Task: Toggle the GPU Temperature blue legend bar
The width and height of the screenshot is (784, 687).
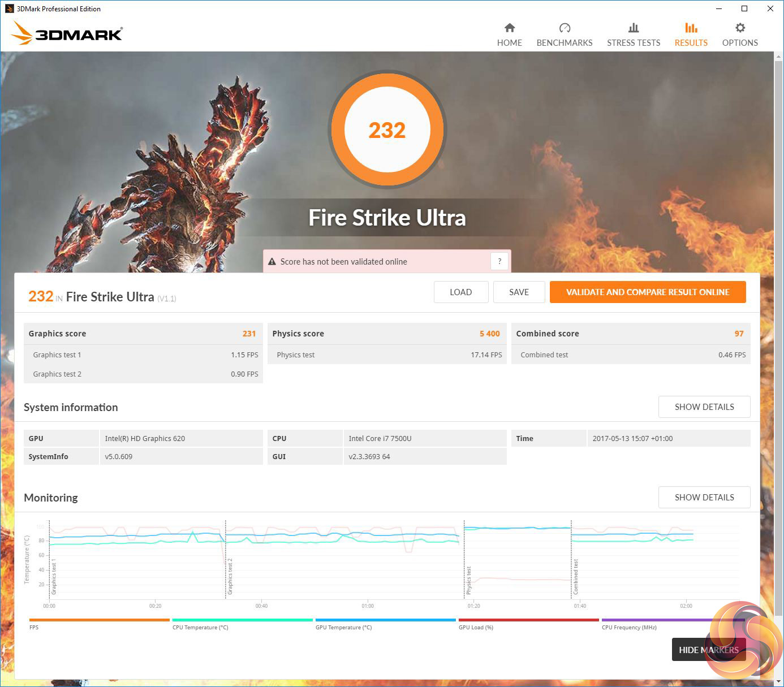Action: click(385, 620)
